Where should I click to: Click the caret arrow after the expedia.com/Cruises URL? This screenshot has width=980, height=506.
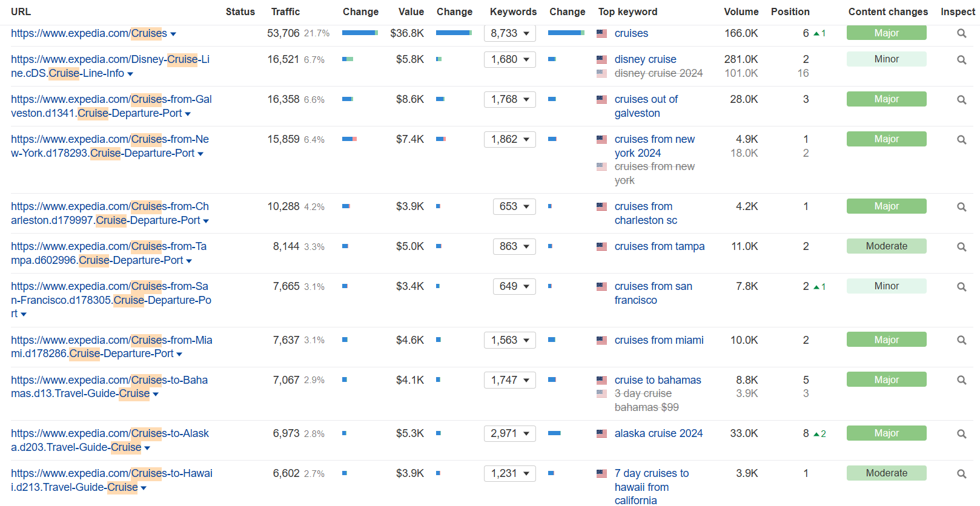click(x=173, y=34)
